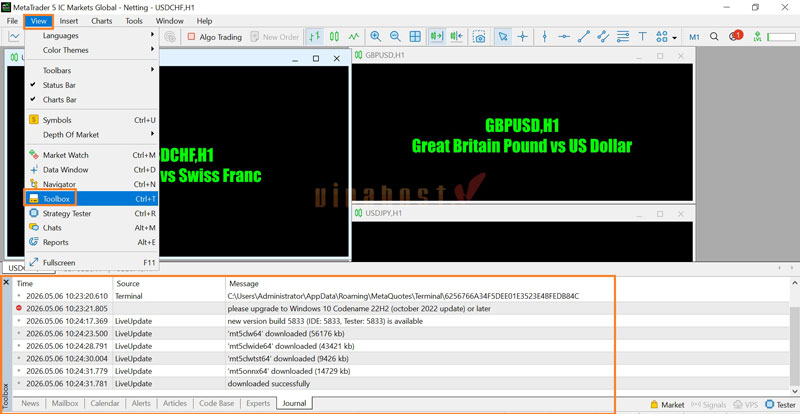The width and height of the screenshot is (800, 414).
Task: Expand the Depth Of Market submenu
Action: (x=92, y=135)
